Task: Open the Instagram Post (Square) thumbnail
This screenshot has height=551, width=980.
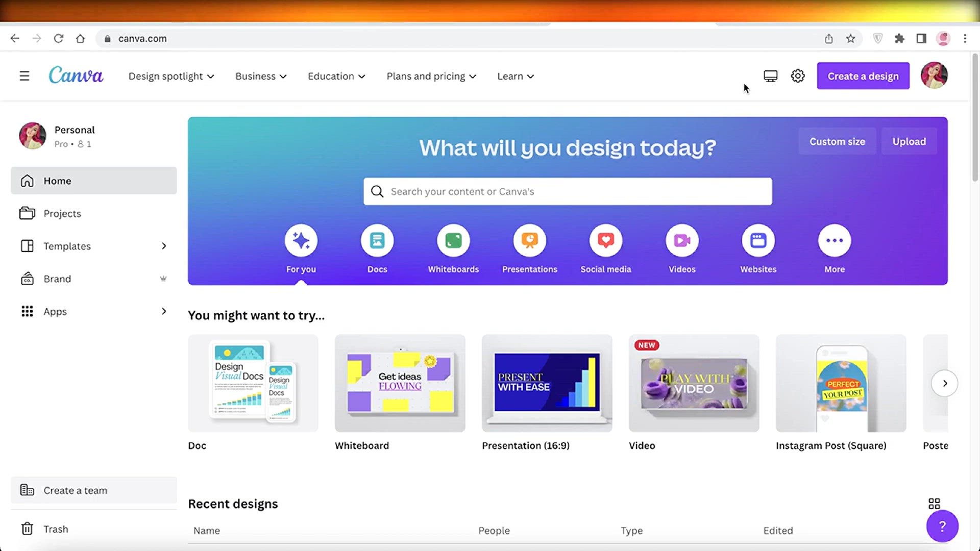Action: [x=841, y=383]
